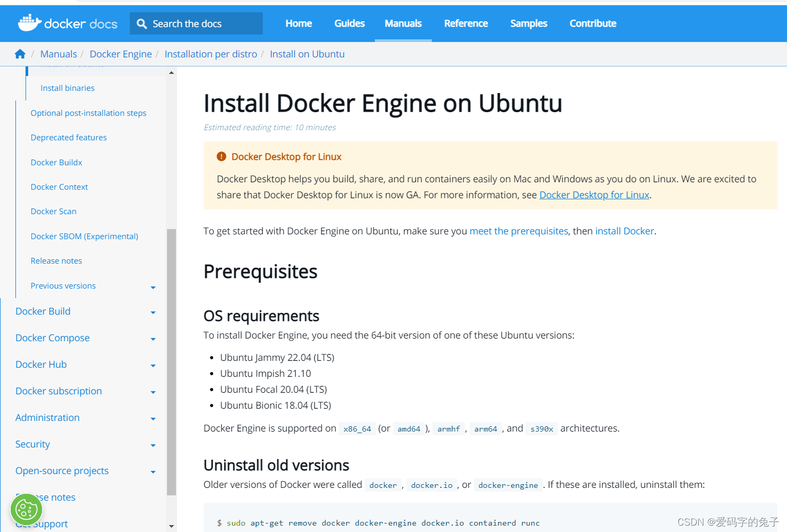Click Open-source projects sidebar label
This screenshot has width=787, height=532.
tap(62, 471)
